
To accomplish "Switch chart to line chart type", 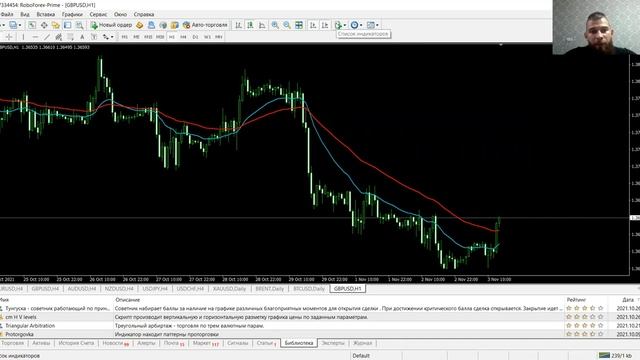I will pyautogui.click(x=262, y=25).
